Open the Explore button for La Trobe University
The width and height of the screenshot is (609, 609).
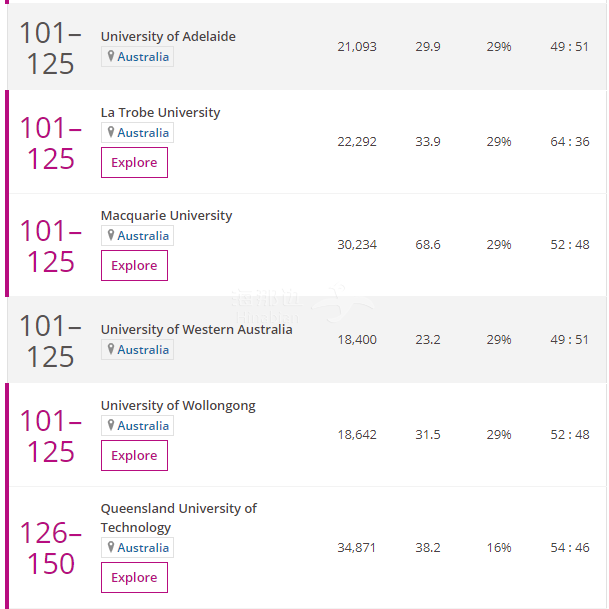[x=134, y=162]
